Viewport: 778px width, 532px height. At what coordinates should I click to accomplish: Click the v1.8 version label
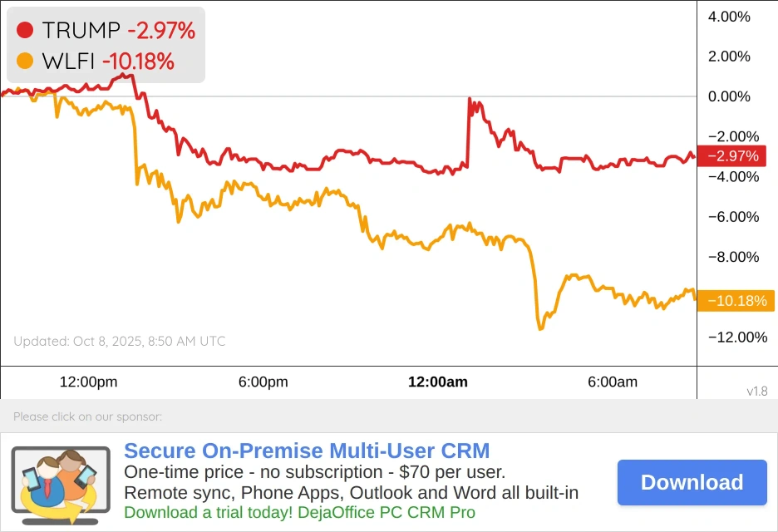(x=758, y=391)
